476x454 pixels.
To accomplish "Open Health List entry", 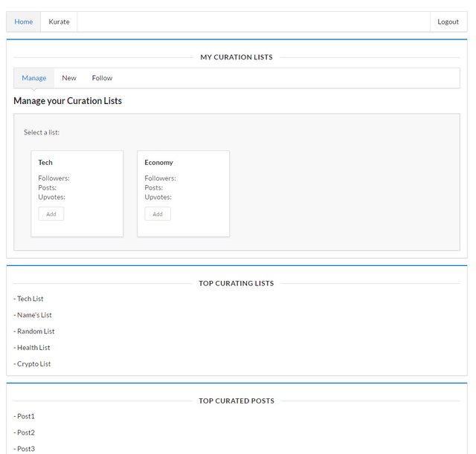I will (x=32, y=348).
